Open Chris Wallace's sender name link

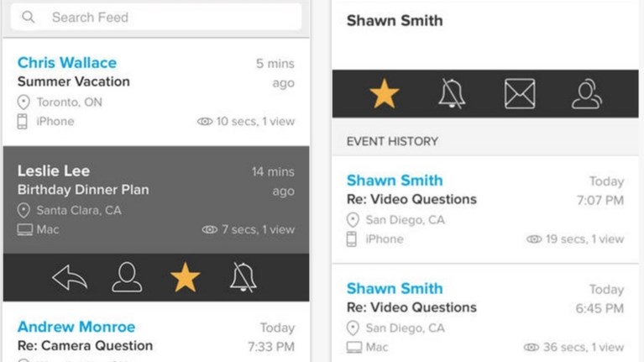pyautogui.click(x=67, y=62)
